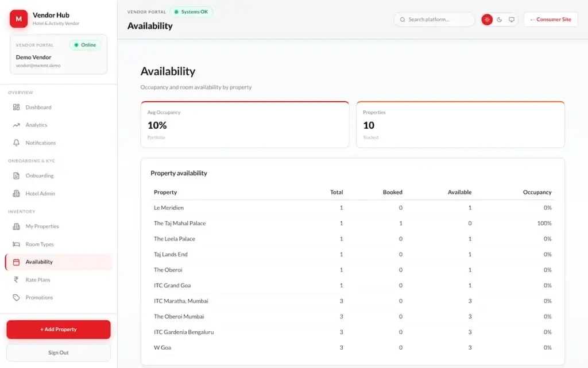Click the Booked column header

(x=393, y=192)
